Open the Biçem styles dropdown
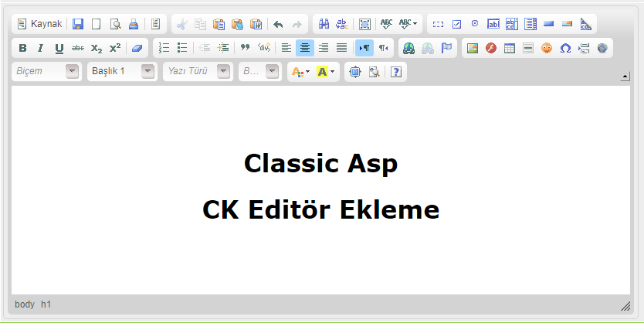 [47, 72]
